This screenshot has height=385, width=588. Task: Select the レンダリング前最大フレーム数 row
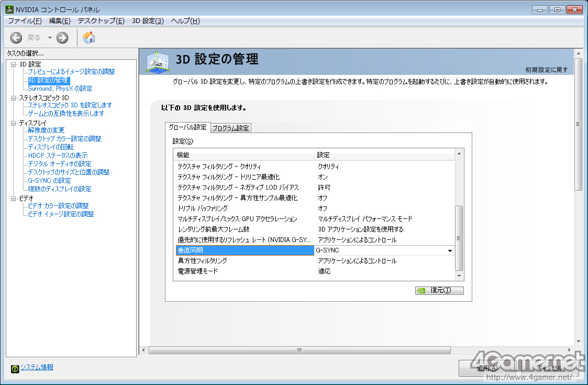[315, 229]
